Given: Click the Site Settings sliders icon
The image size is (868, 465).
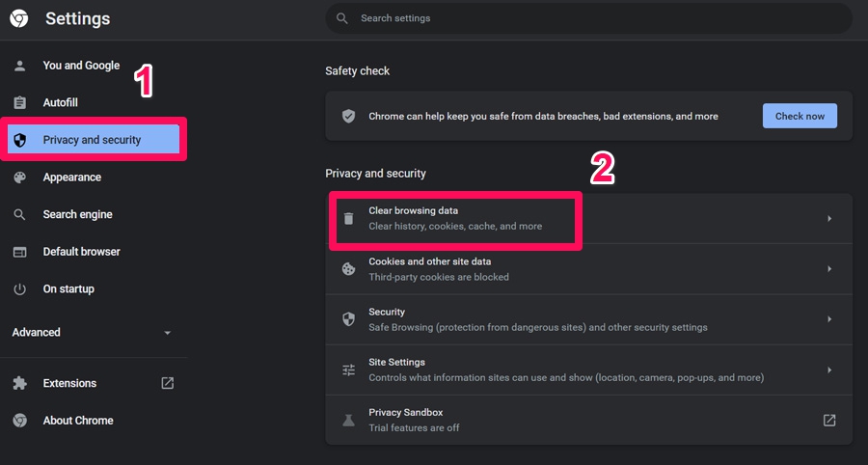Looking at the screenshot, I should (x=349, y=370).
